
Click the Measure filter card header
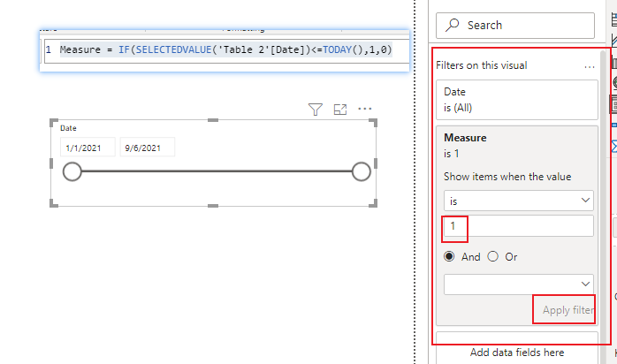pyautogui.click(x=516, y=146)
